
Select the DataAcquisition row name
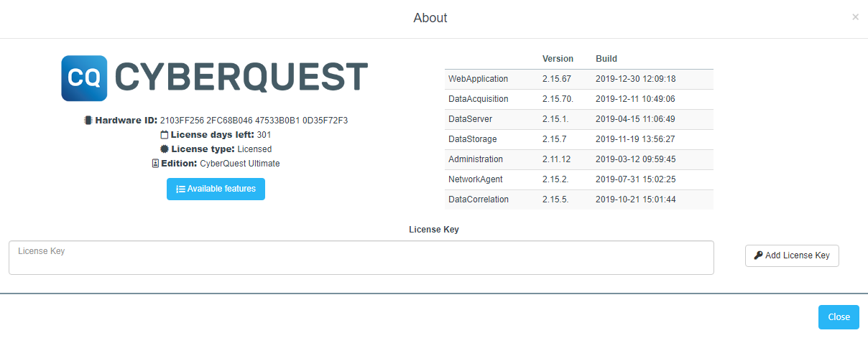coord(478,99)
